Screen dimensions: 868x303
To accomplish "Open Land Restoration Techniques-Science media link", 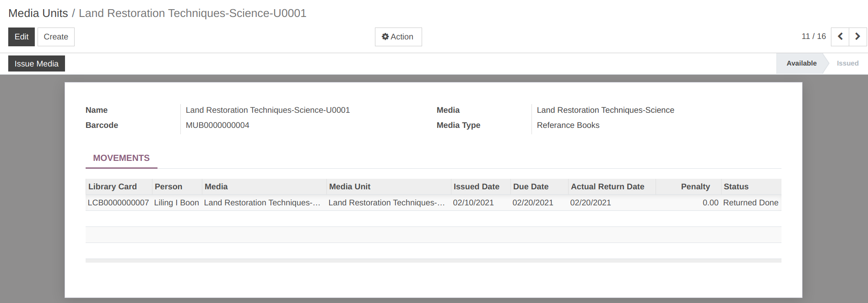I will 605,110.
